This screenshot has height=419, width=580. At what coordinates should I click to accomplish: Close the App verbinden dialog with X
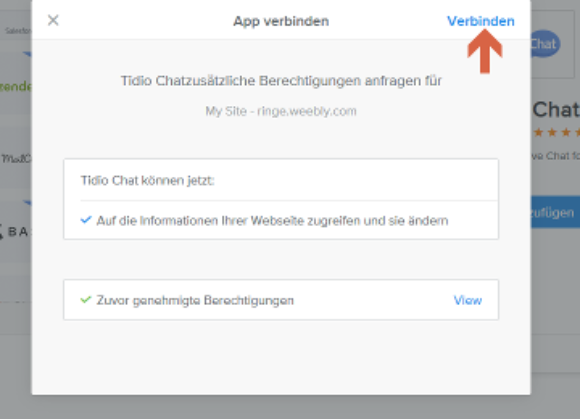(x=53, y=20)
